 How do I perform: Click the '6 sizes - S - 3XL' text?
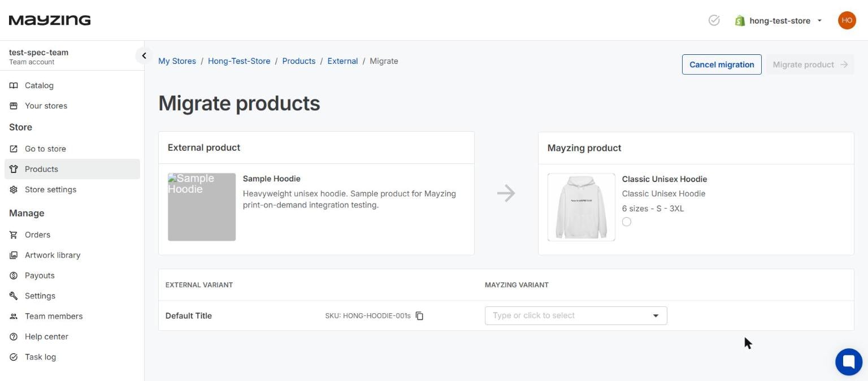pyautogui.click(x=653, y=209)
